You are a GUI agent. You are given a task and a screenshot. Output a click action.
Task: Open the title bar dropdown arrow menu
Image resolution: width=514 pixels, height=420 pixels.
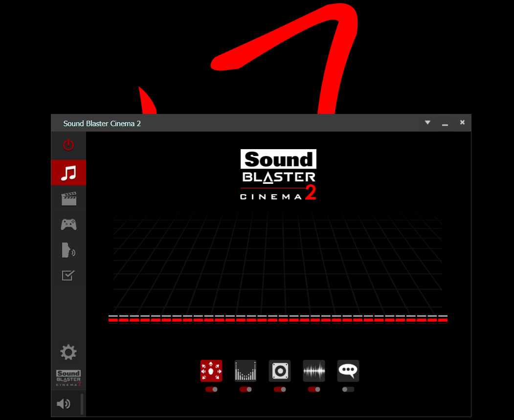coord(427,123)
